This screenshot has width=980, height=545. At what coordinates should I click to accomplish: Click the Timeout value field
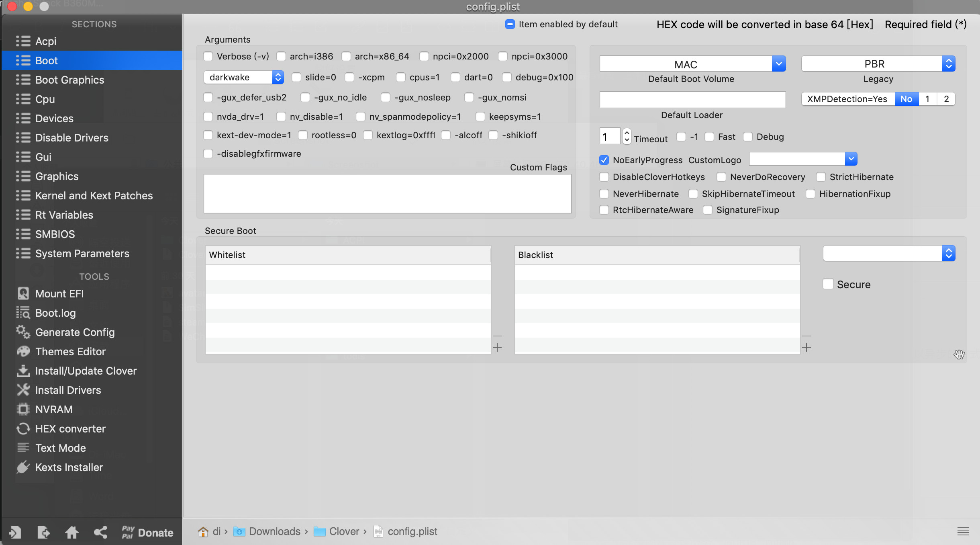coord(610,137)
